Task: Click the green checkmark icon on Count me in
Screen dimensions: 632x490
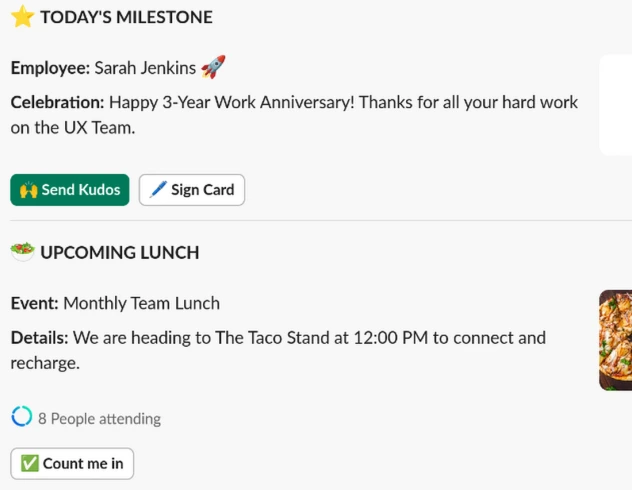Action: 29,464
